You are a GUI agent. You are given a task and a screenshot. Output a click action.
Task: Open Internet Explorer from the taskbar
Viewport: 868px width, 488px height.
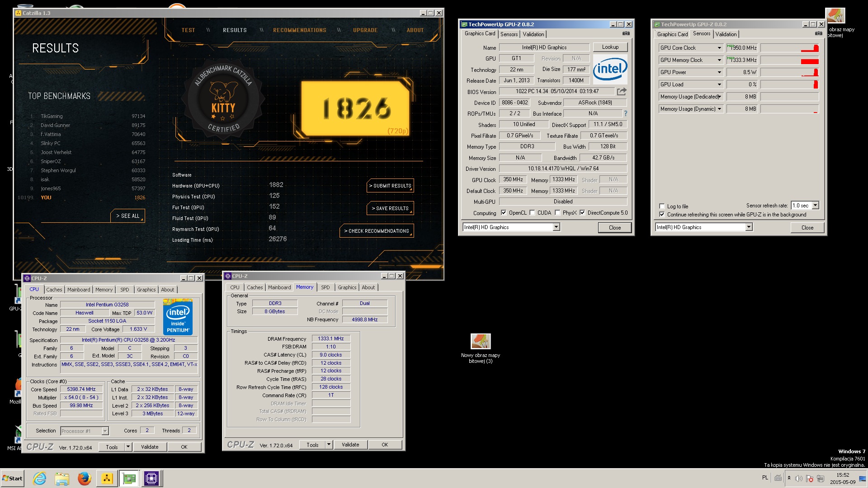click(x=40, y=479)
